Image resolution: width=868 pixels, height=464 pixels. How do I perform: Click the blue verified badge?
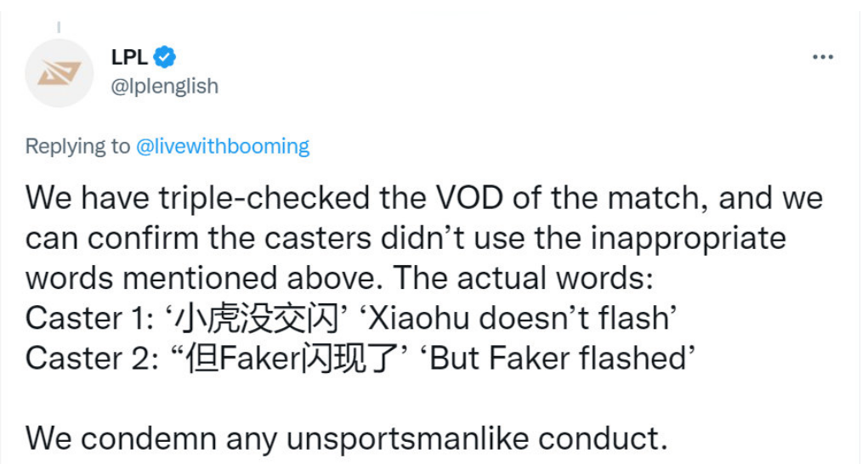(x=164, y=58)
